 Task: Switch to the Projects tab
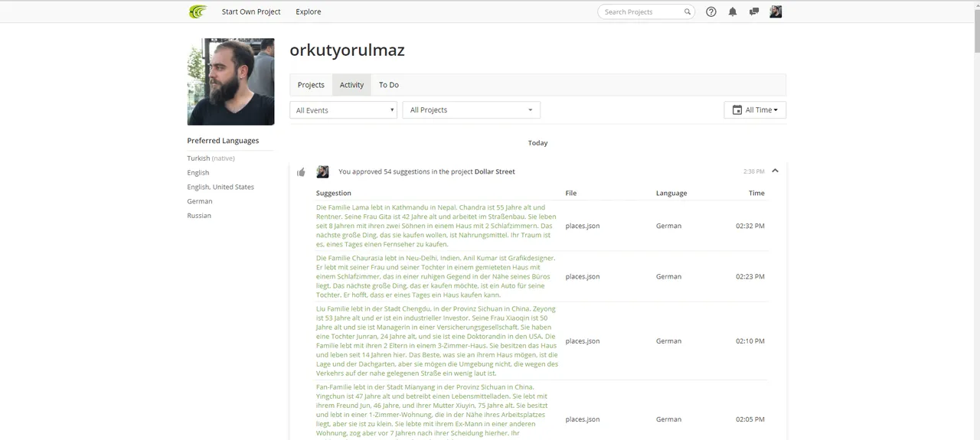(x=311, y=85)
